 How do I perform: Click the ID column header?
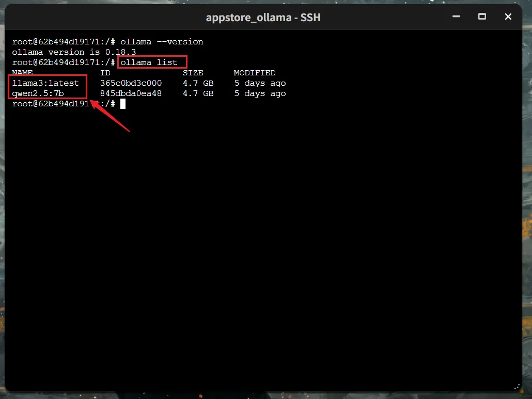(105, 73)
